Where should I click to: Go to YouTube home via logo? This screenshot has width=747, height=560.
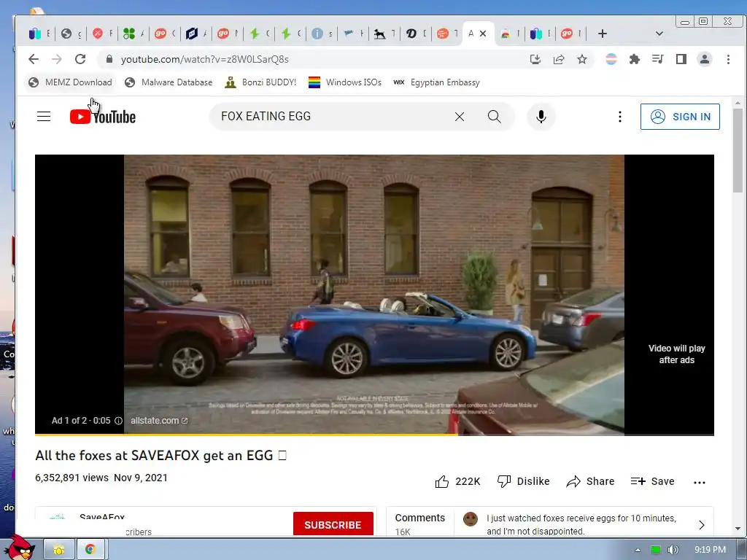tap(102, 117)
